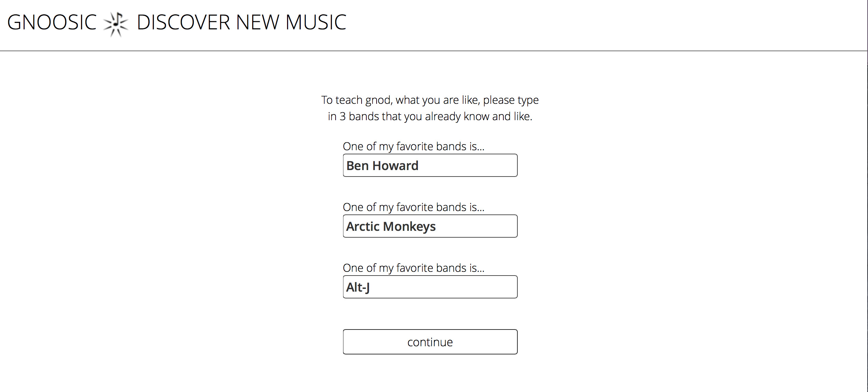The width and height of the screenshot is (868, 392).
Task: Click the word NEW in the header
Action: tap(257, 23)
